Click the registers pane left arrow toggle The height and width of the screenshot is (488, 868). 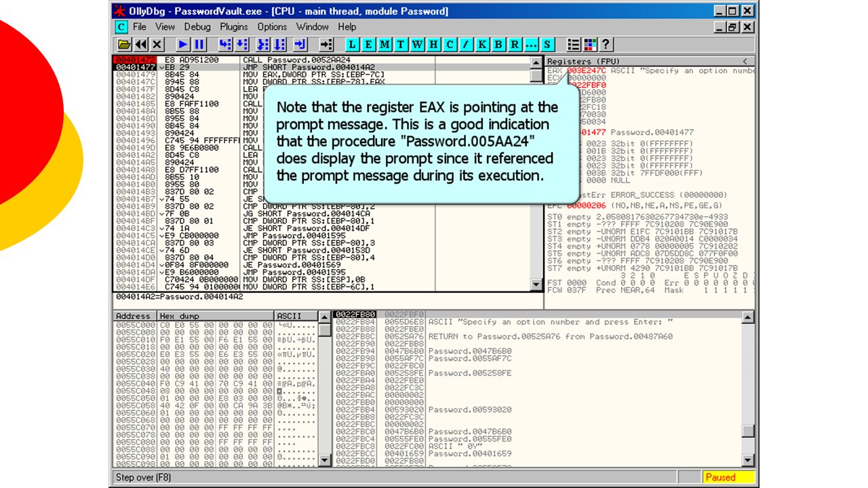pyautogui.click(x=746, y=61)
